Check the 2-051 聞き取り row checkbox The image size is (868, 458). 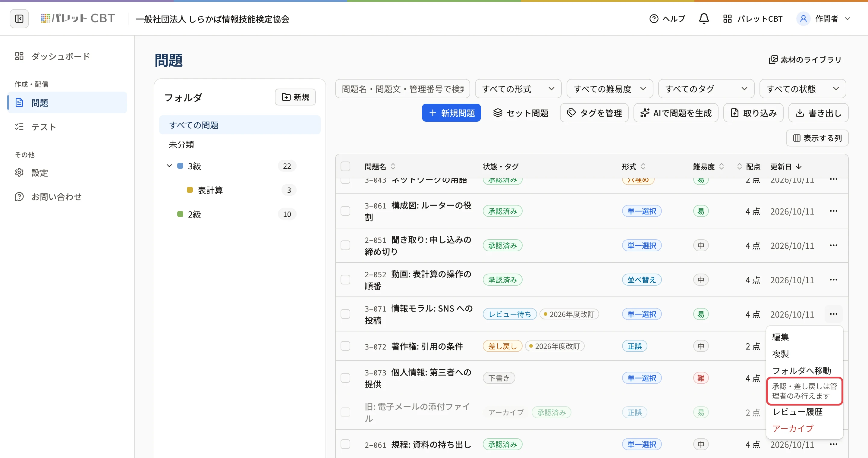point(345,245)
